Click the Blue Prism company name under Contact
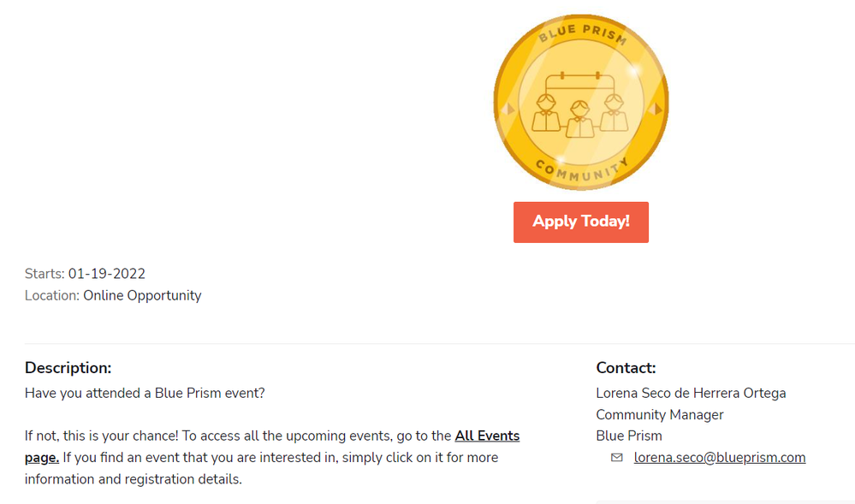The width and height of the screenshot is (855, 504). point(629,436)
